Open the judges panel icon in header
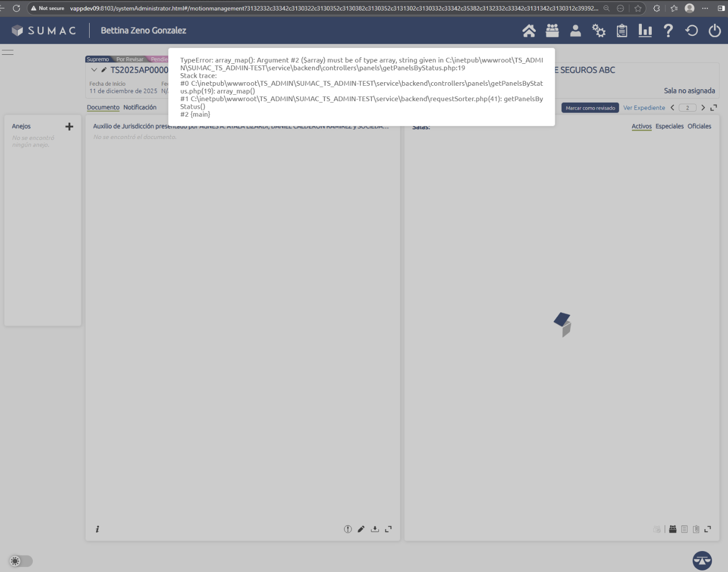This screenshot has width=728, height=572. tap(552, 31)
